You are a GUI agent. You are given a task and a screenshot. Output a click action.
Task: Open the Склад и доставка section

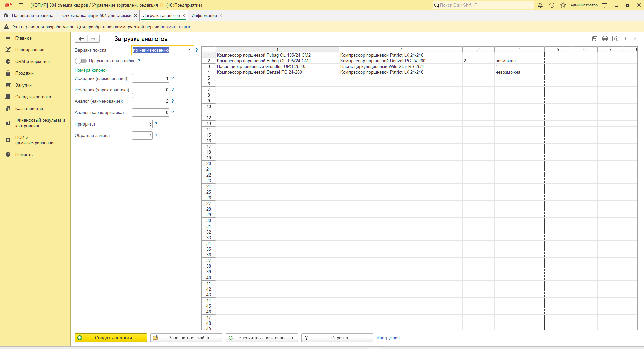pos(33,97)
